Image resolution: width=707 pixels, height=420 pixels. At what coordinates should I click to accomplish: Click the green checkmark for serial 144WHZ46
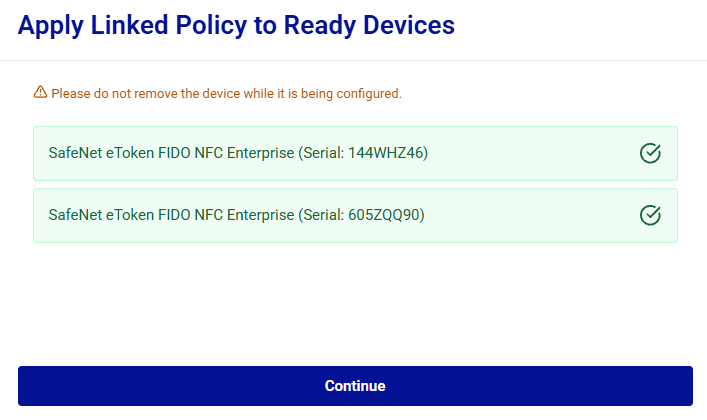(650, 153)
